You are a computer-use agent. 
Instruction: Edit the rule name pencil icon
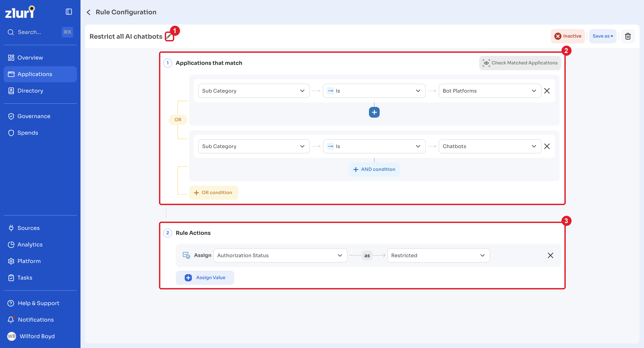tap(169, 36)
